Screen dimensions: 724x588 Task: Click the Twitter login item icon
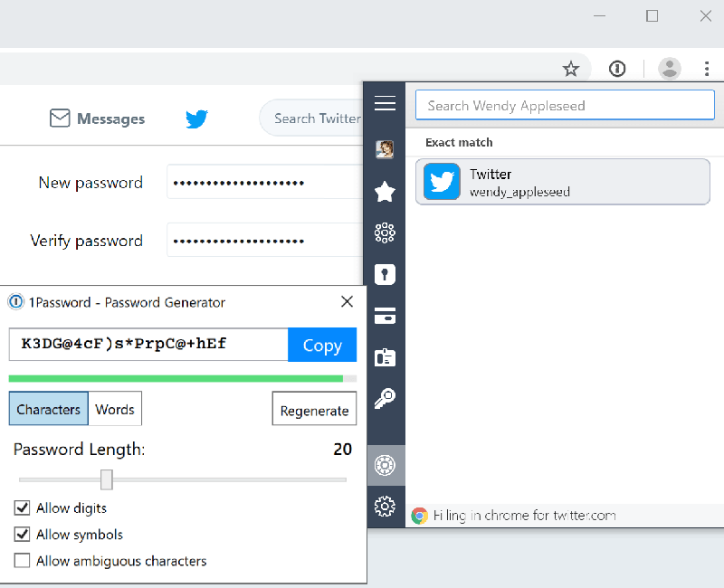[442, 182]
